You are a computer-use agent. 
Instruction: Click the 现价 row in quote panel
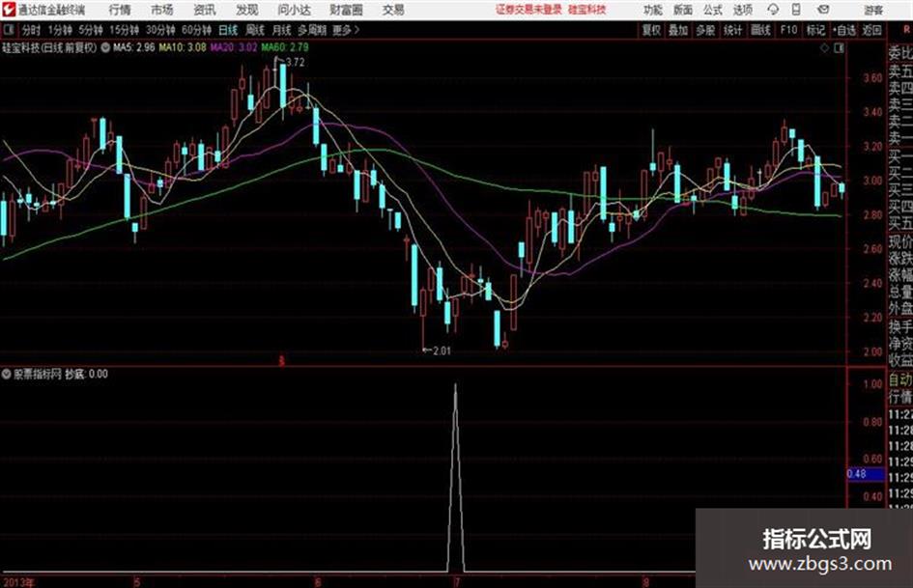pyautogui.click(x=900, y=240)
